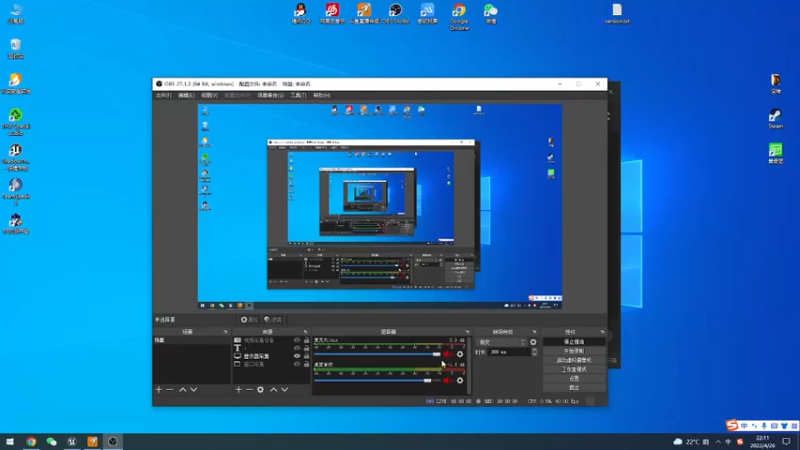Click the 启动虚拟摄像机 button
Screen dimensions: 800x450
574,360
